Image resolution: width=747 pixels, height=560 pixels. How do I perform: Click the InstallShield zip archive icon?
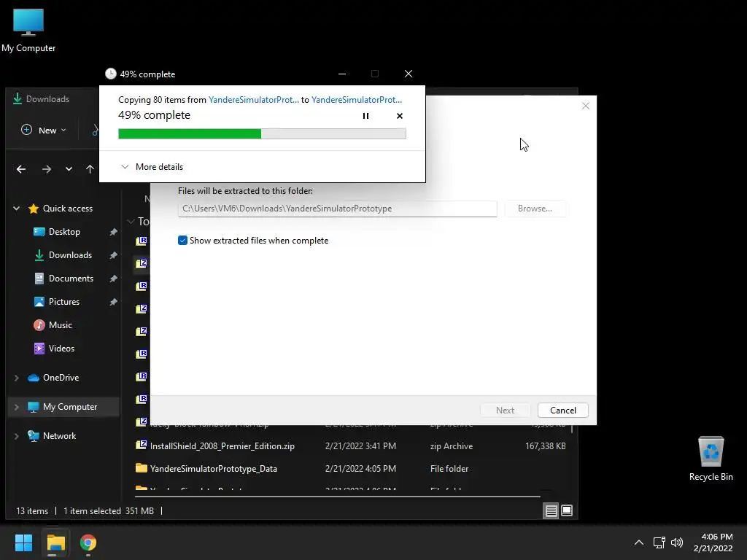point(141,446)
